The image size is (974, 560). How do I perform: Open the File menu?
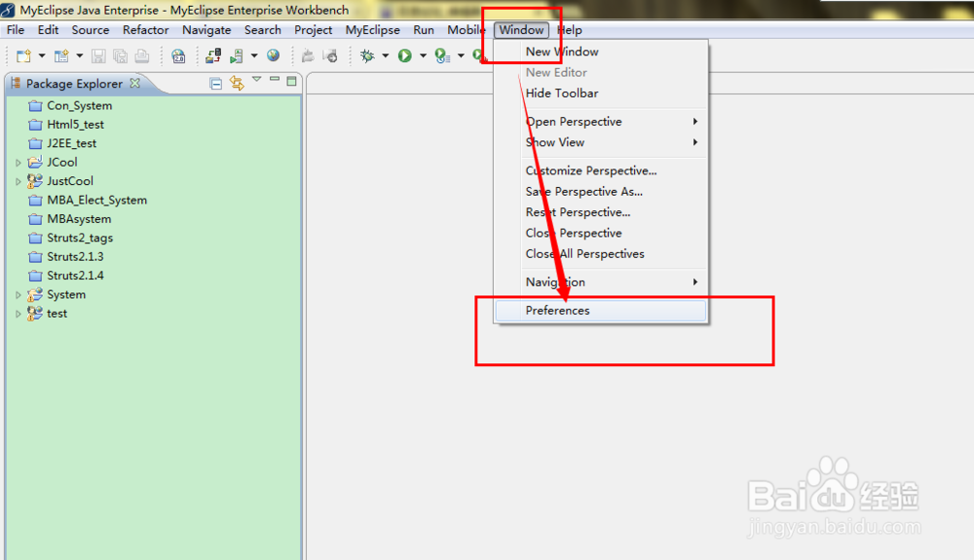click(16, 30)
